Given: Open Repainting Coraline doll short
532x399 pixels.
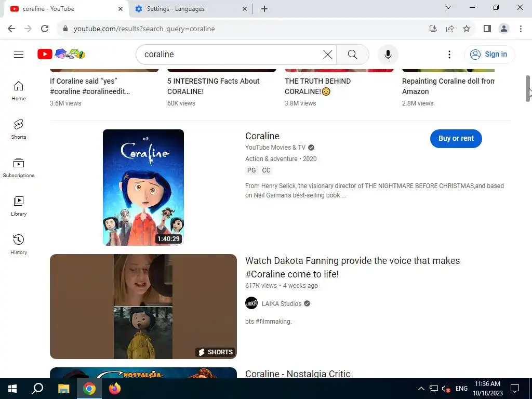Looking at the screenshot, I should click(x=448, y=86).
